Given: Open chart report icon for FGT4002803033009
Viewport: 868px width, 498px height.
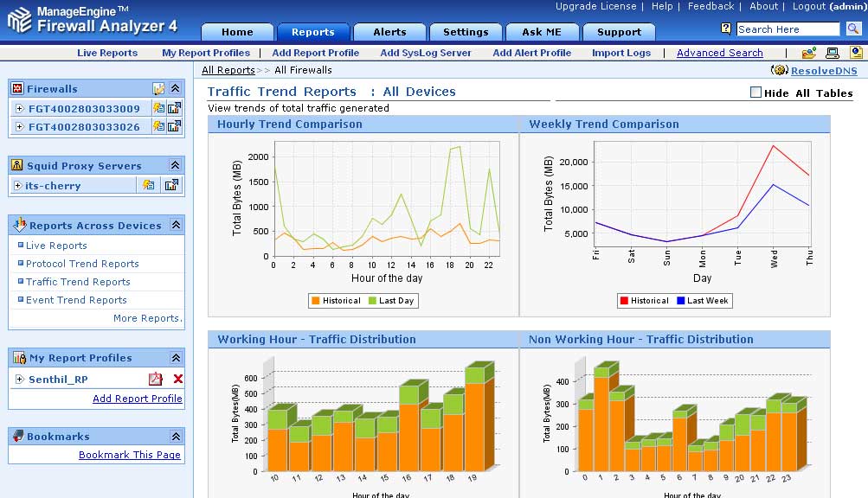Looking at the screenshot, I should [173, 108].
